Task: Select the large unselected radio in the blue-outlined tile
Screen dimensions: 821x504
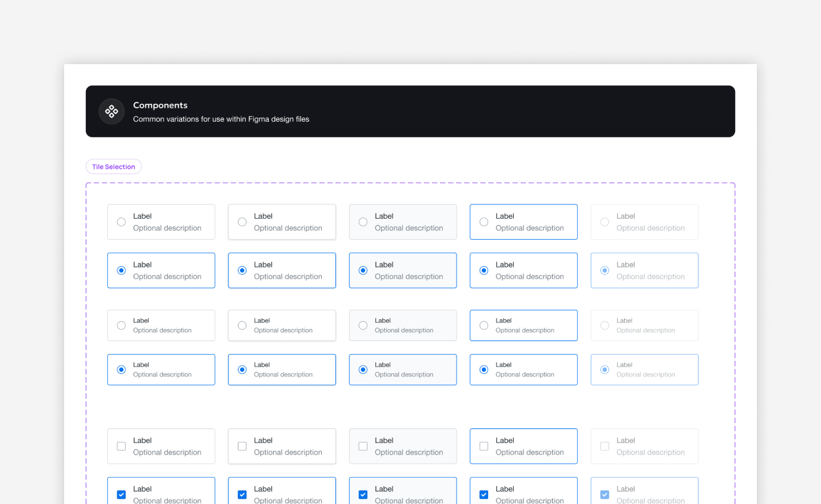Action: pyautogui.click(x=484, y=222)
